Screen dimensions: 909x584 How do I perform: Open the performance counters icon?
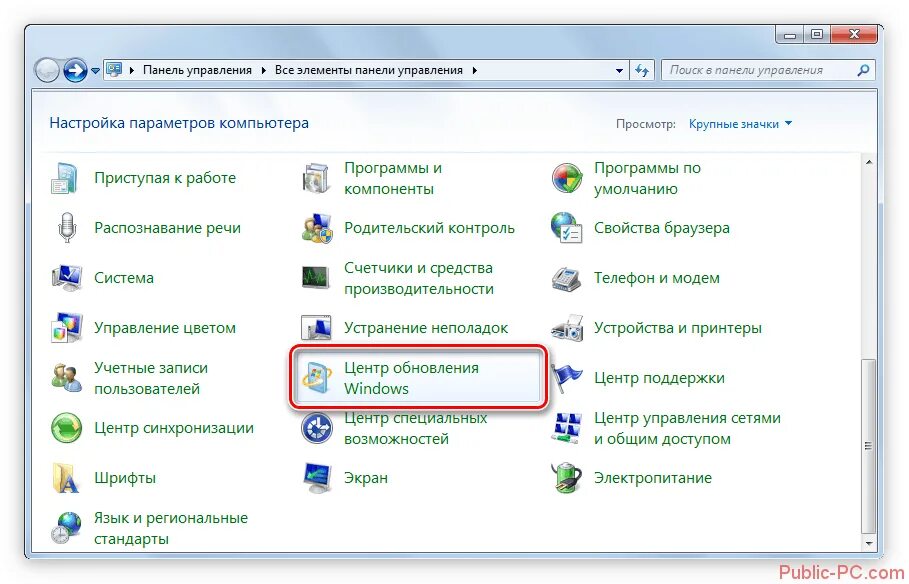317,278
